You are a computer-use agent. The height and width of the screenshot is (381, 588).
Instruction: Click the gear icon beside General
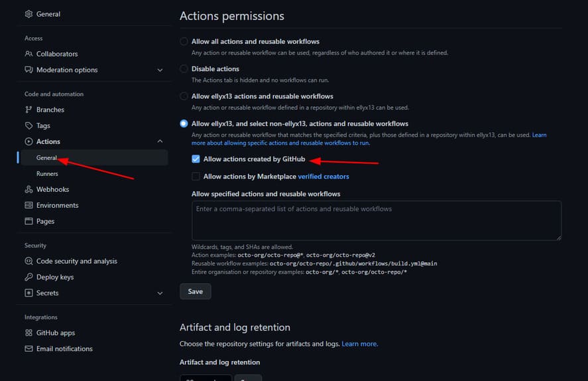(29, 14)
